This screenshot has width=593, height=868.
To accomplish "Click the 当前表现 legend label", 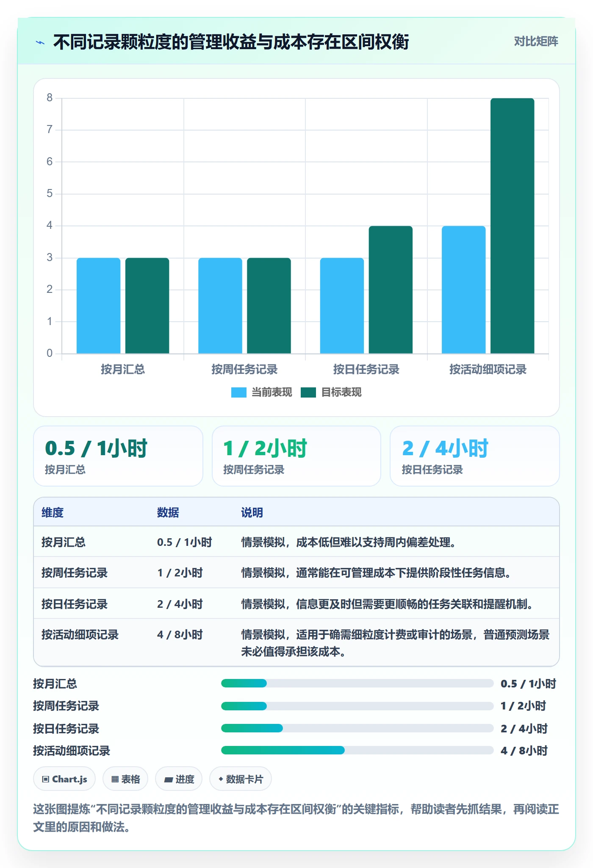I will pos(272,392).
